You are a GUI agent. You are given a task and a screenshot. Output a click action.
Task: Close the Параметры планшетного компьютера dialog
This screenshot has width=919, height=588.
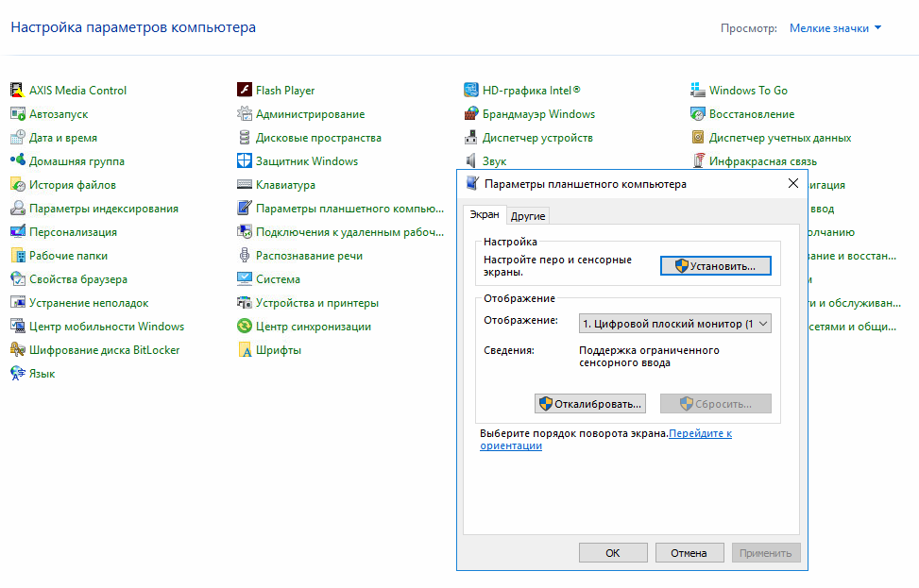(793, 183)
